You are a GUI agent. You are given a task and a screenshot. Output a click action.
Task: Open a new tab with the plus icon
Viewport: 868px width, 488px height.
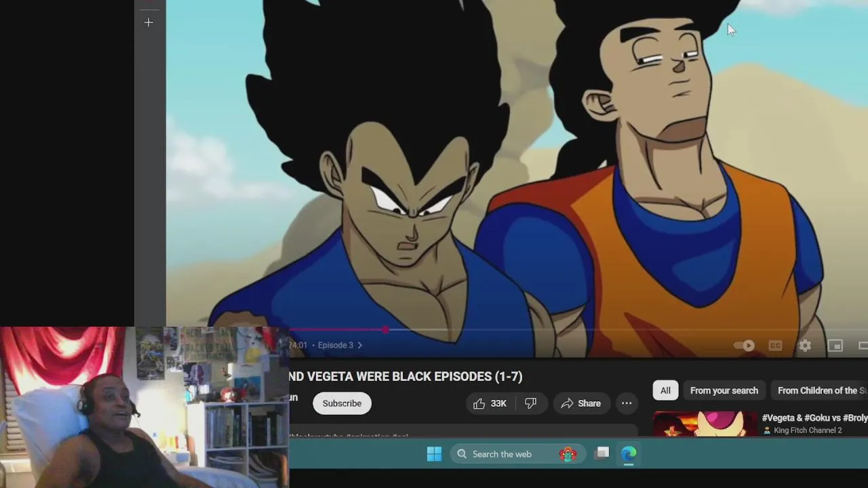point(149,22)
